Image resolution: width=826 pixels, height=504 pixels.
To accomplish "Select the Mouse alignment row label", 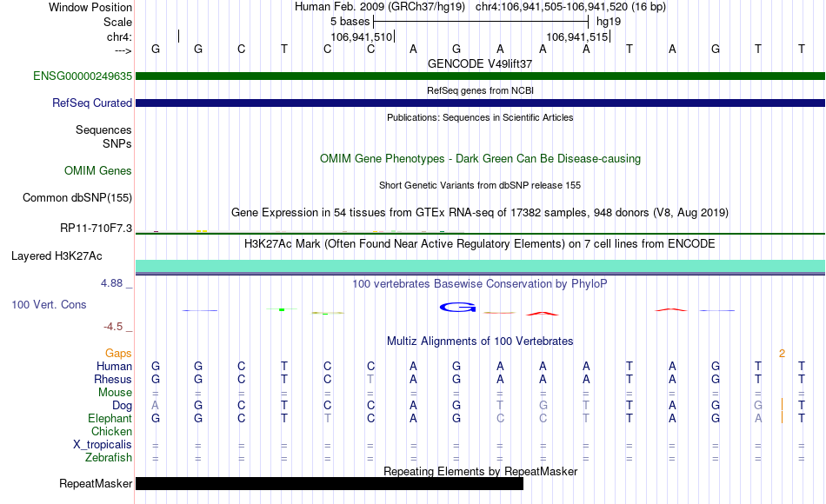I will point(115,393).
